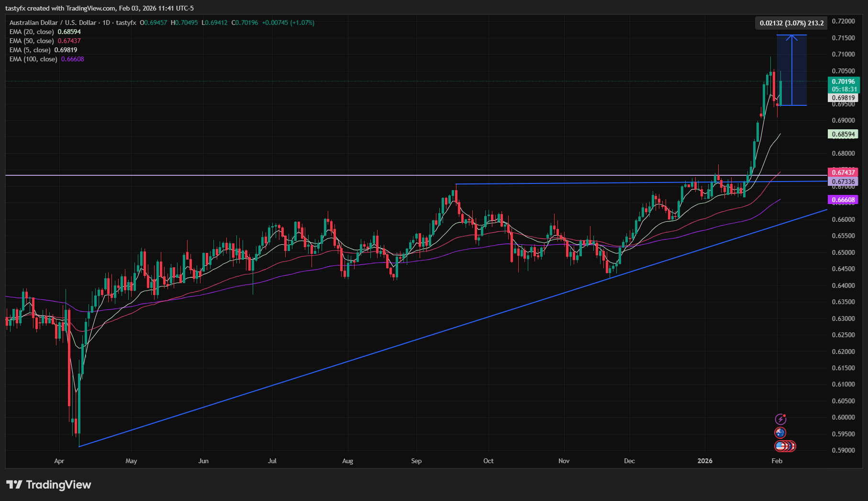Click the pink EMA 50 price label 0.67437
The image size is (868, 501).
point(842,171)
